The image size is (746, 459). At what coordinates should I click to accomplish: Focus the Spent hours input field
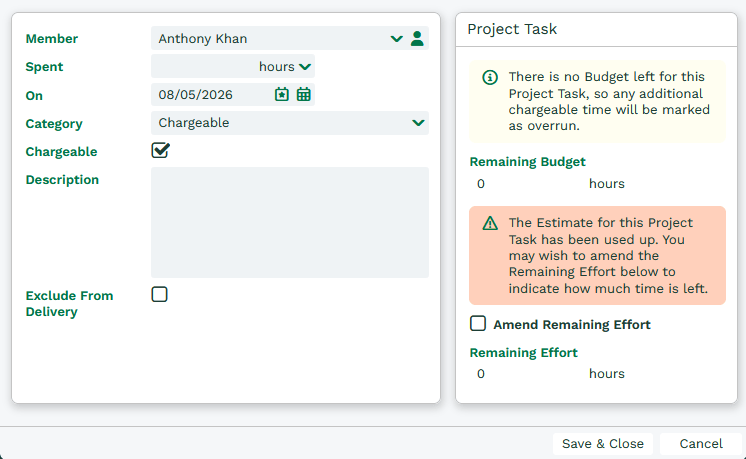pyautogui.click(x=204, y=67)
